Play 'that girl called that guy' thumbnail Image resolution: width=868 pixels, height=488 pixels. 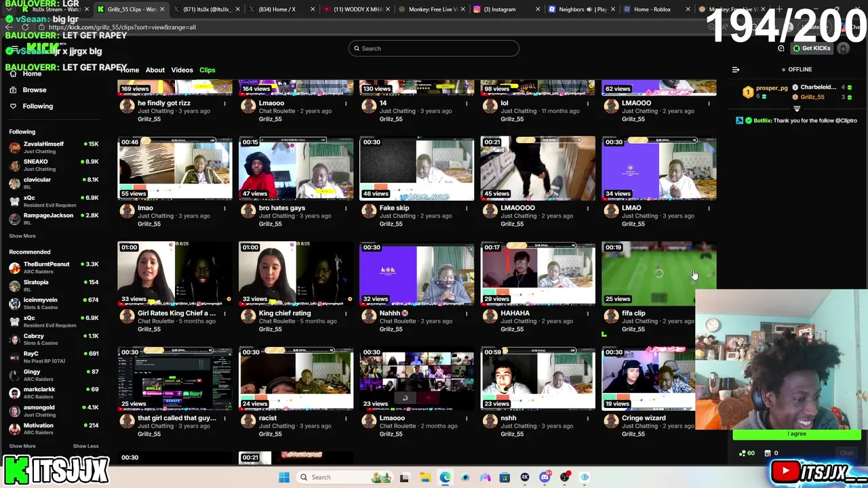click(x=175, y=378)
